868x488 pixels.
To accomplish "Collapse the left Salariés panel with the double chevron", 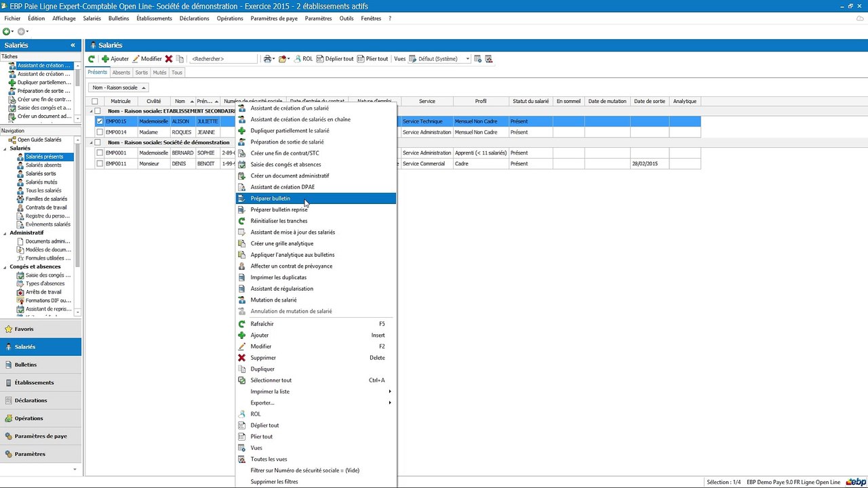I will [x=73, y=45].
